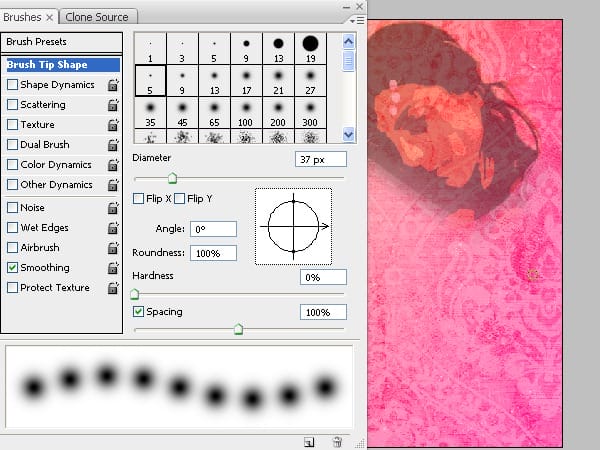Screen dimensions: 600x450
Task: Open the Brushes panel flyout menu
Action: [x=358, y=20]
